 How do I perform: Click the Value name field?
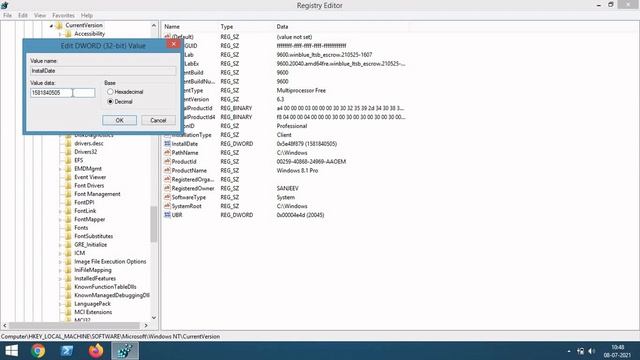[x=103, y=71]
